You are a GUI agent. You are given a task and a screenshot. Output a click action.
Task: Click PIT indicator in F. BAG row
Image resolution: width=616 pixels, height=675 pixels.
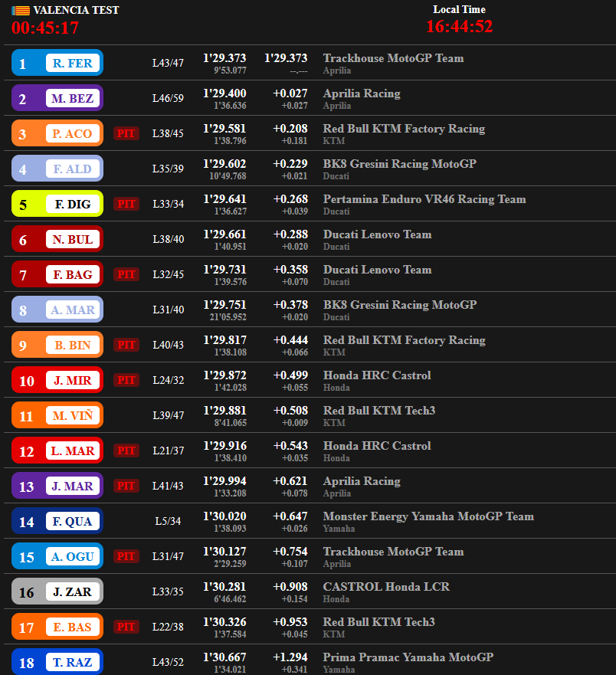[x=126, y=274]
